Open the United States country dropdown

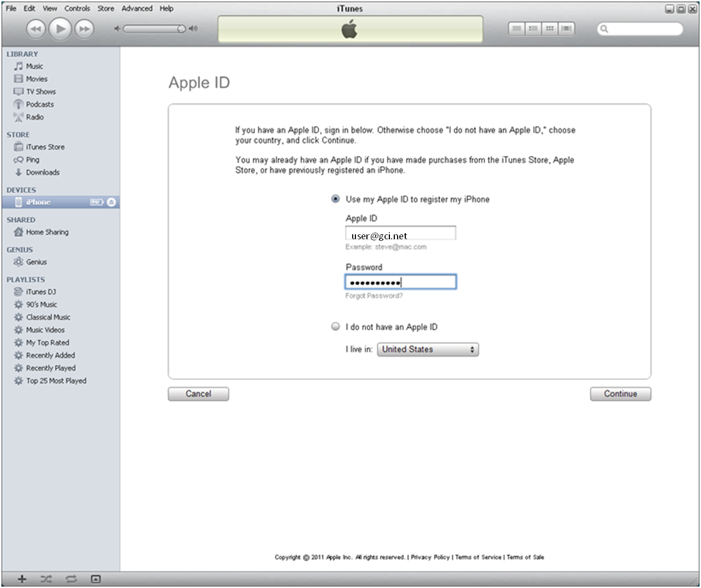[428, 349]
